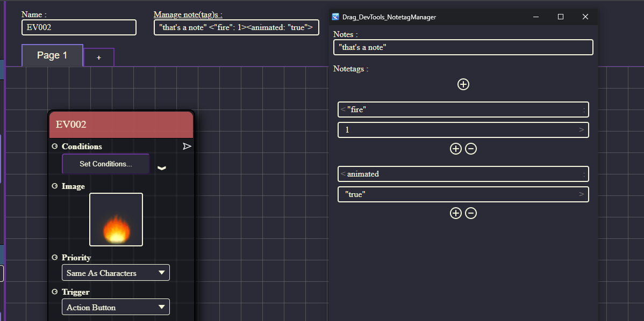Click the Notes : label
The width and height of the screenshot is (644, 321).
click(346, 34)
